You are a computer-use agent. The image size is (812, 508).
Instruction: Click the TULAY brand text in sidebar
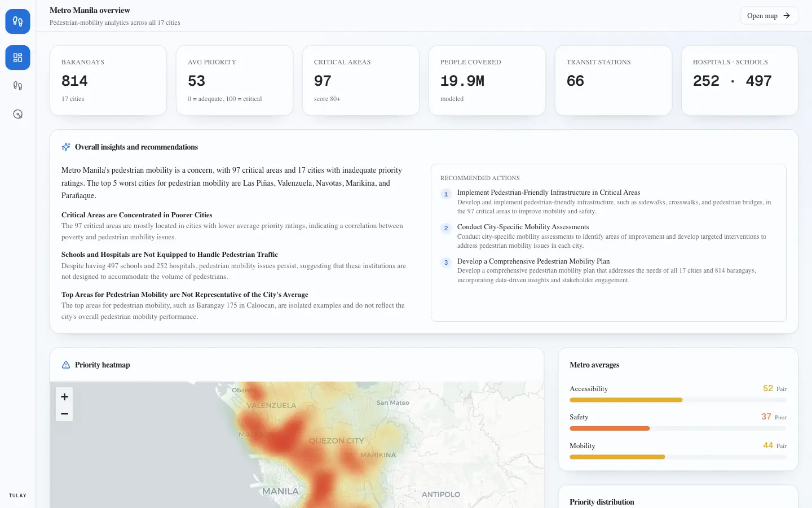coord(17,496)
